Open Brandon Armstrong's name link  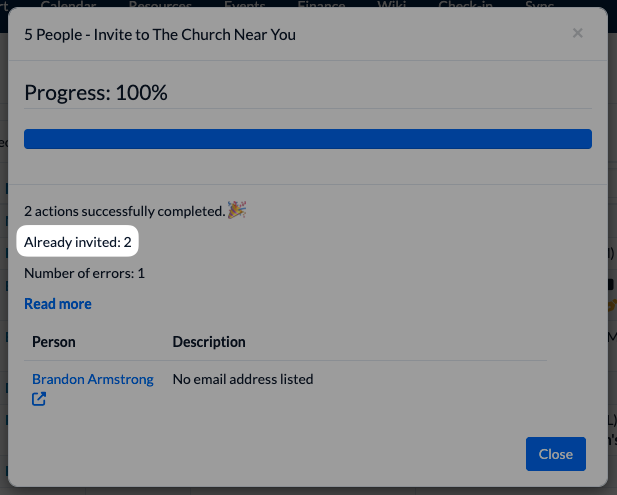click(92, 379)
